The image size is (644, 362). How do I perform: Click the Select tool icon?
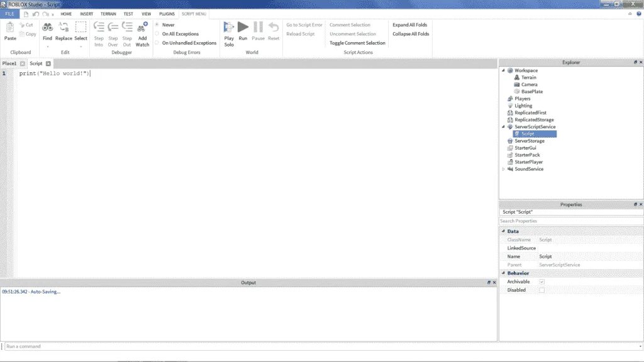(x=80, y=28)
